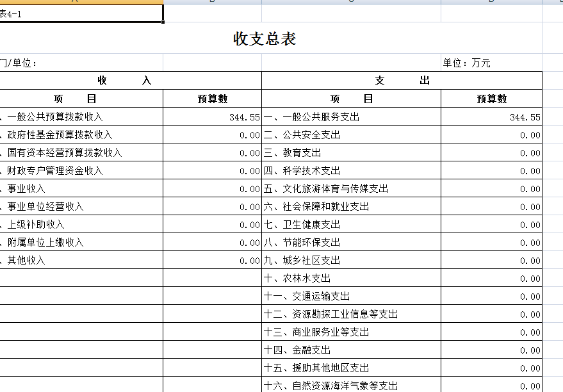Select 事业单位经营收入 cell
Image resolution: width=563 pixels, height=392 pixels.
(x=81, y=206)
